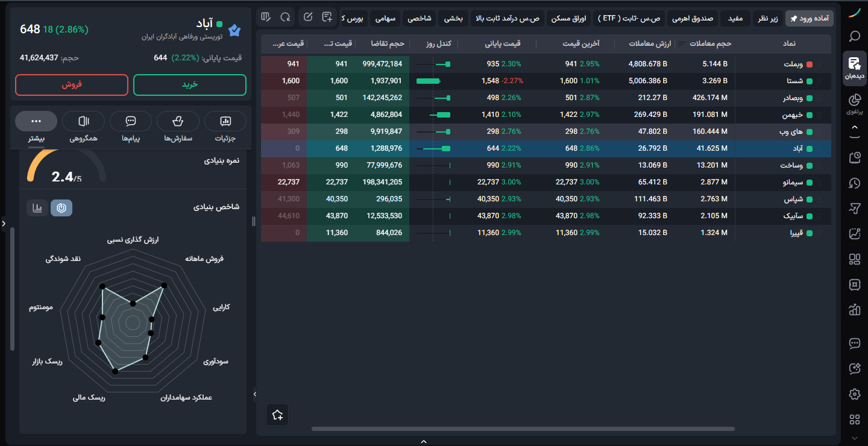Collapse the side panel with splitter arrow
Image resolution: width=868 pixels, height=446 pixels.
coord(254,394)
